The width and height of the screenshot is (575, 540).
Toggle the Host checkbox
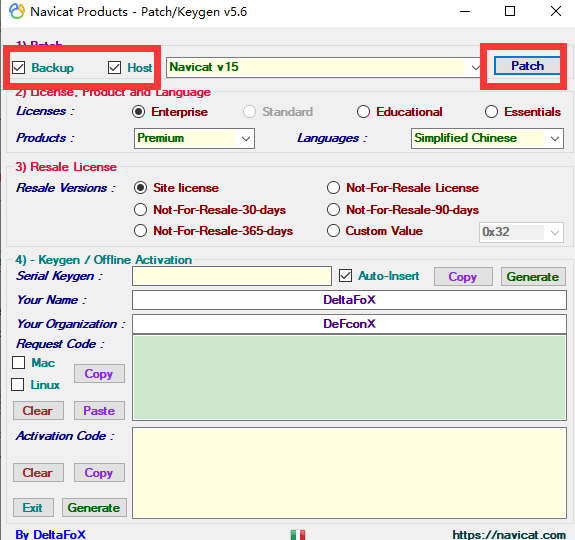click(x=114, y=67)
